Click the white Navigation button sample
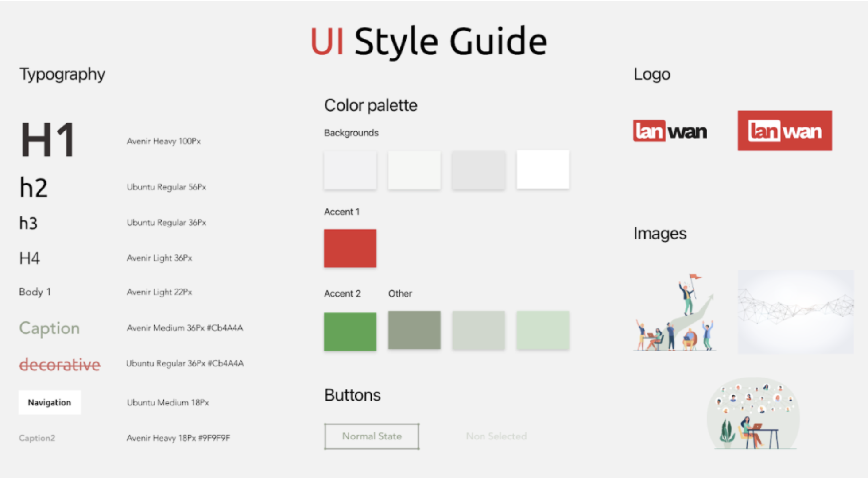This screenshot has height=478, width=868. pyautogui.click(x=50, y=402)
